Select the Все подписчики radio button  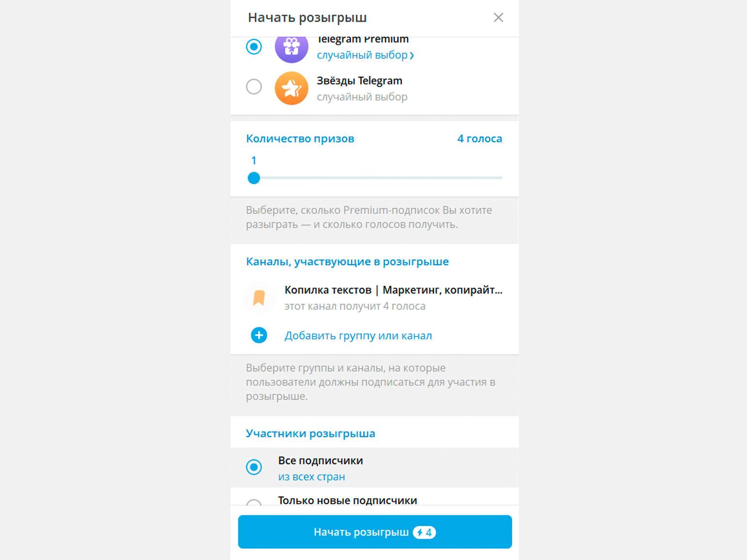(x=254, y=467)
